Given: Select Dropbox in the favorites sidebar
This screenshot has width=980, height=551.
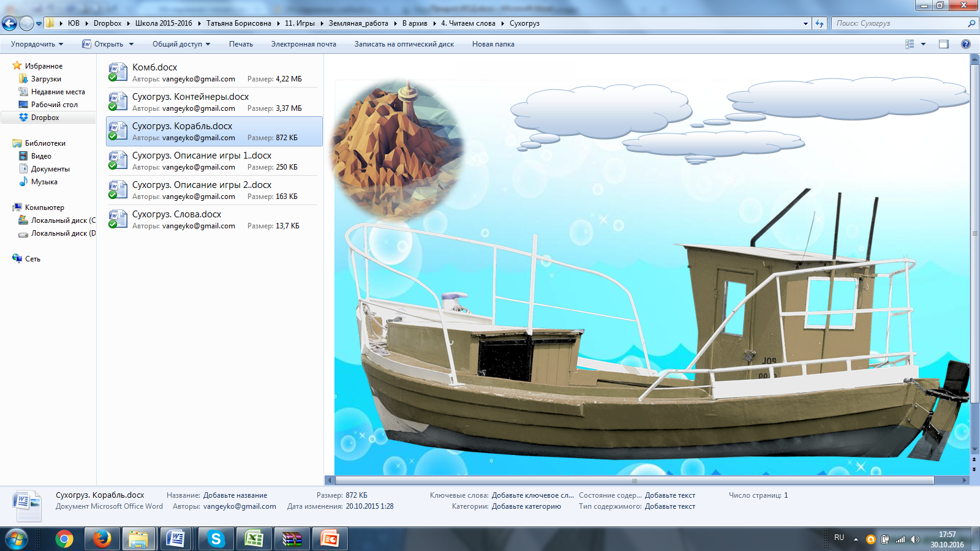Looking at the screenshot, I should pyautogui.click(x=45, y=118).
